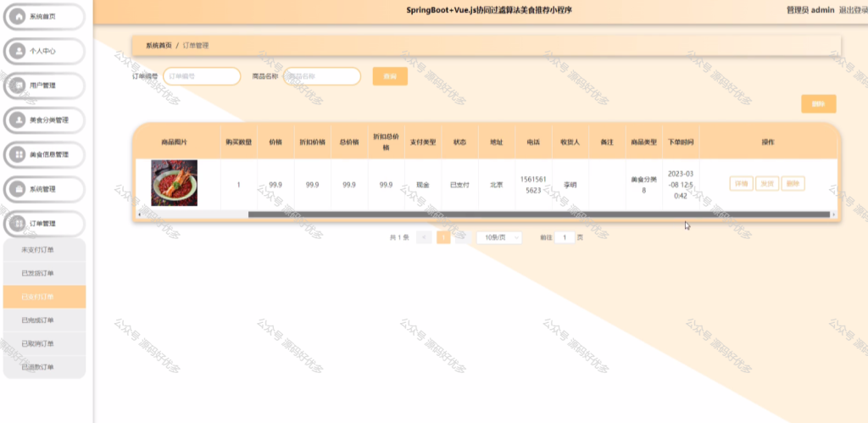The height and width of the screenshot is (423, 868).
Task: Click 退出登录 in the top bar
Action: pyautogui.click(x=853, y=10)
